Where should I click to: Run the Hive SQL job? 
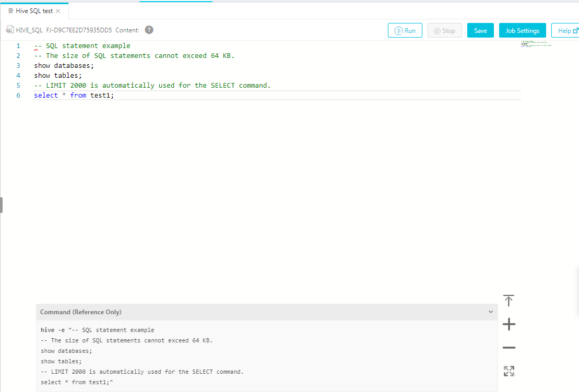click(405, 31)
